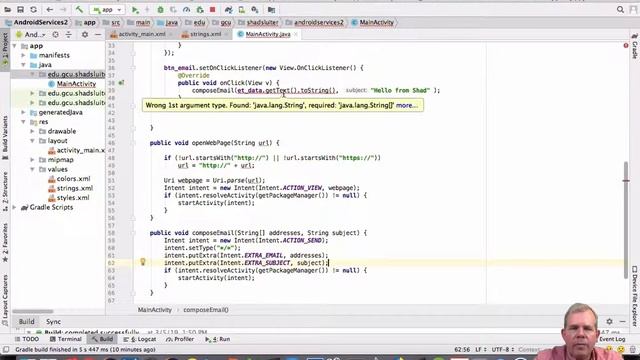Screen dimensions: 640x360
Task: Click the more... link in the error tooltip
Action: [407, 105]
